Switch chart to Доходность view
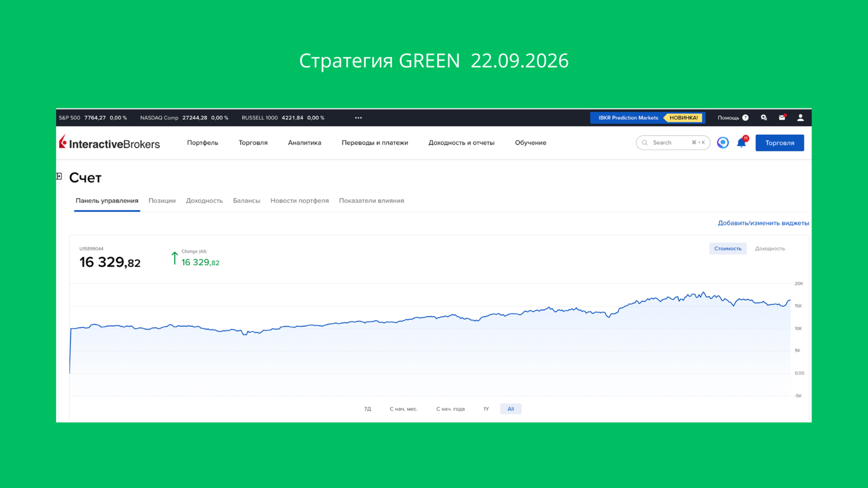Image resolution: width=868 pixels, height=488 pixels. 769,249
